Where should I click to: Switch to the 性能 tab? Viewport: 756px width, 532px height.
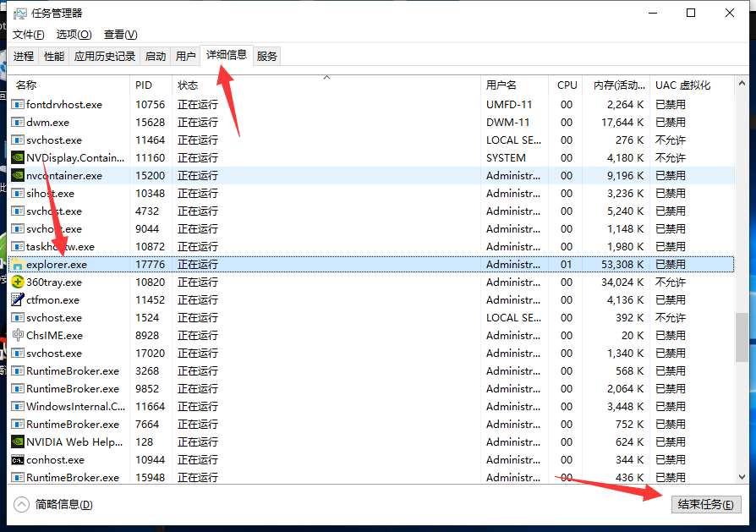[54, 57]
